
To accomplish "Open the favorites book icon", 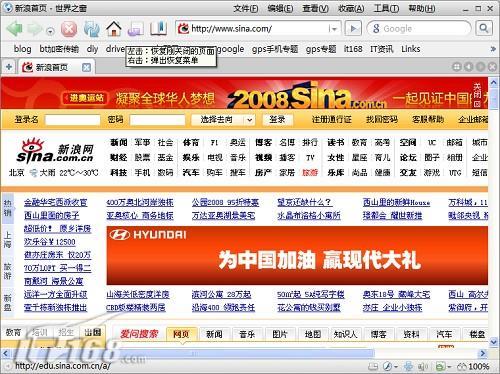I will 158,29.
